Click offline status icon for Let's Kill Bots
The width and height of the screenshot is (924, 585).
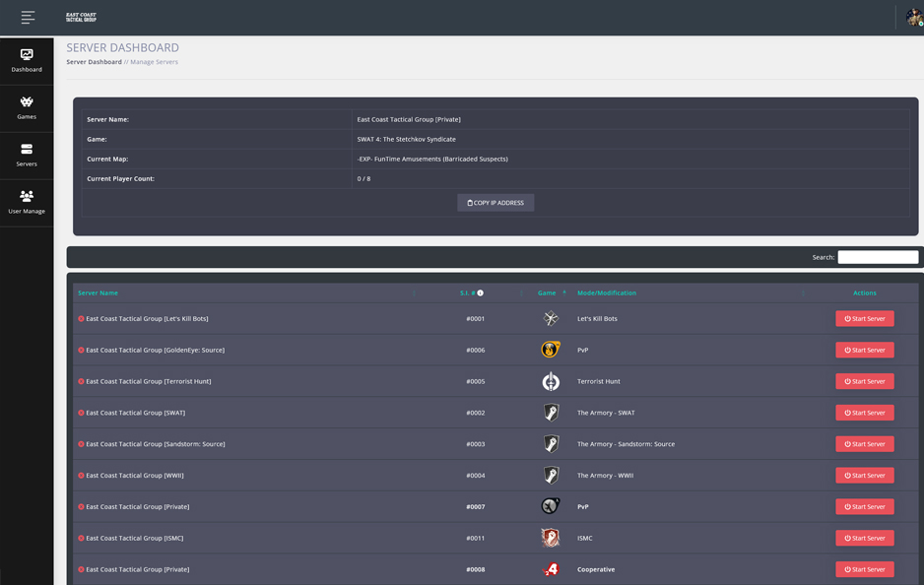(81, 319)
